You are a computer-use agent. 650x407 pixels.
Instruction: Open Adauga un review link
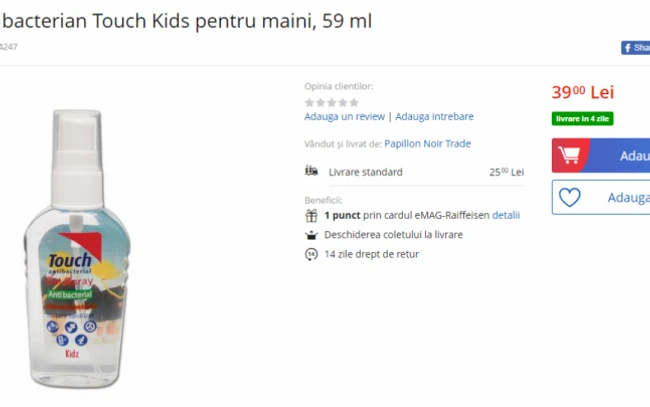(344, 116)
